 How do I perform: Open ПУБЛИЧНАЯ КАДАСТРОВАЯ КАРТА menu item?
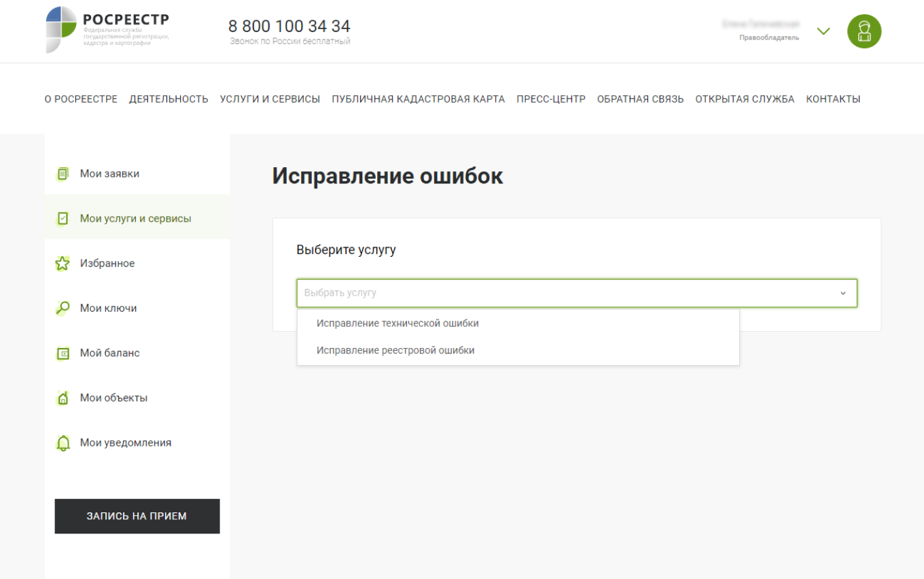click(x=419, y=99)
